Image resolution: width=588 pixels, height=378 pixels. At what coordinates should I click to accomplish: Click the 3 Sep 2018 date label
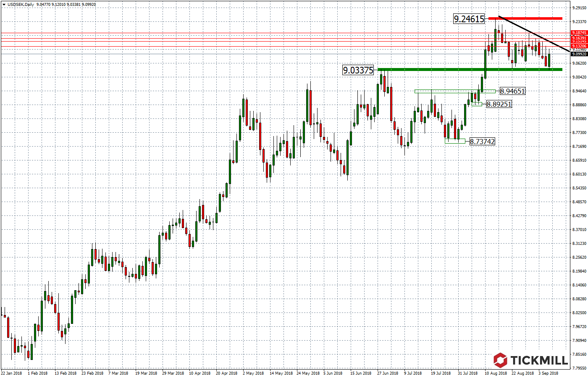coord(549,373)
